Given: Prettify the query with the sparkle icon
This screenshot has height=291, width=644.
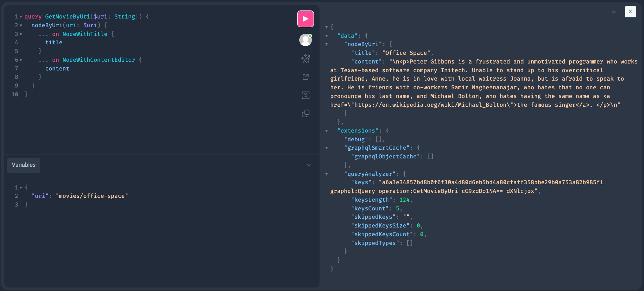Looking at the screenshot, I should [306, 58].
